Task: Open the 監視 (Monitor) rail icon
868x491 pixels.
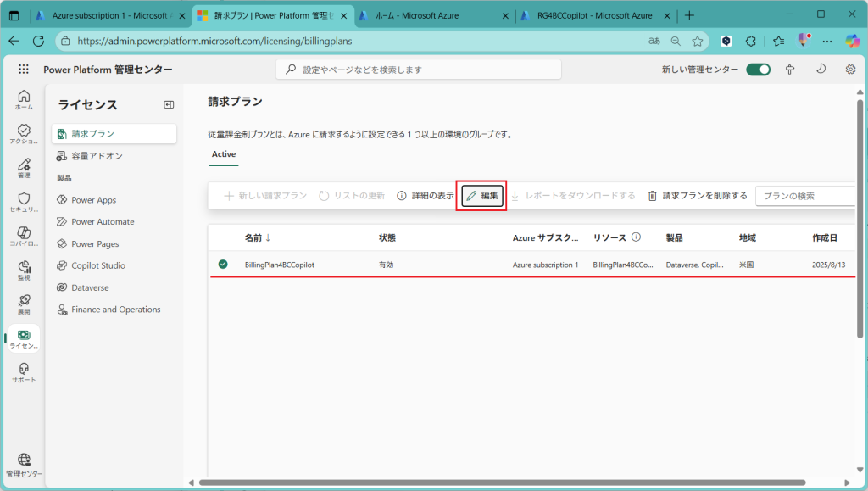Action: pos(24,271)
